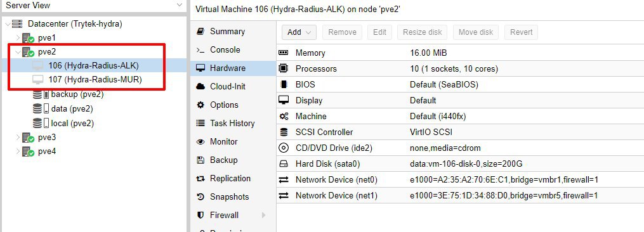Image resolution: width=644 pixels, height=232 pixels.
Task: Expand the pve1 node tree
Action: (18, 38)
